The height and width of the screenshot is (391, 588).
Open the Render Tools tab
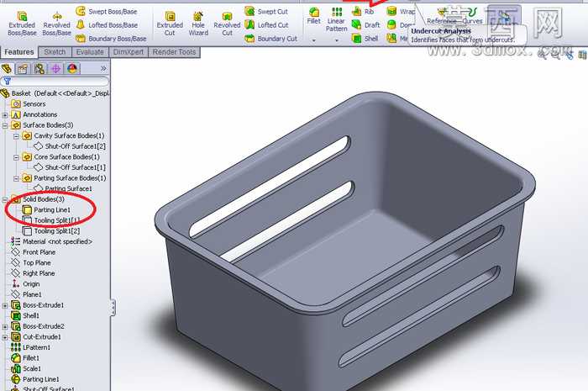point(174,52)
